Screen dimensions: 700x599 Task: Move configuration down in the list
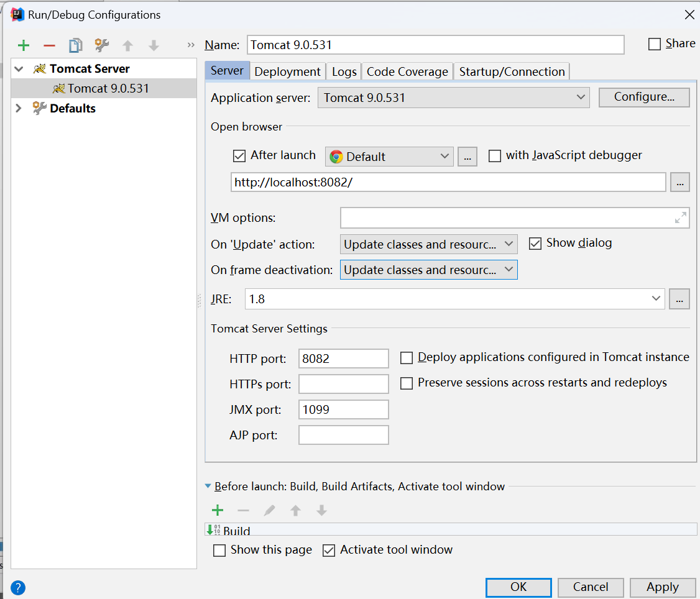tap(154, 45)
